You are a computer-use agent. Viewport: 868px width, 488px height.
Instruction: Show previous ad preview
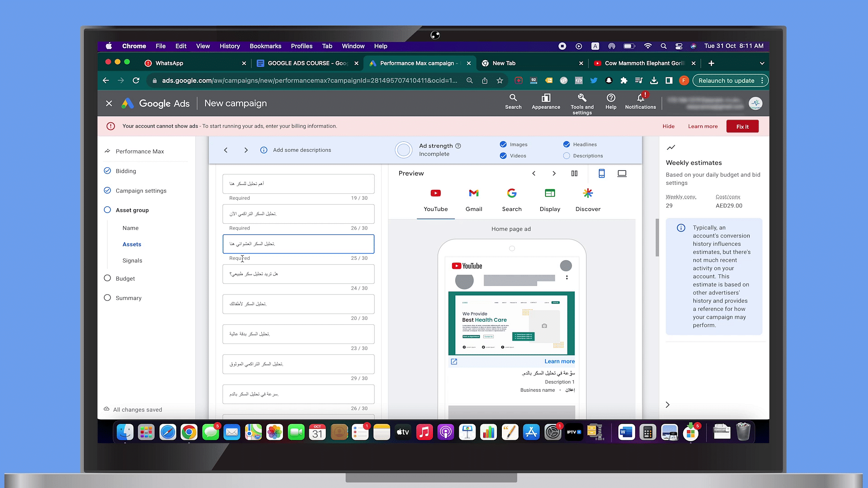point(534,174)
